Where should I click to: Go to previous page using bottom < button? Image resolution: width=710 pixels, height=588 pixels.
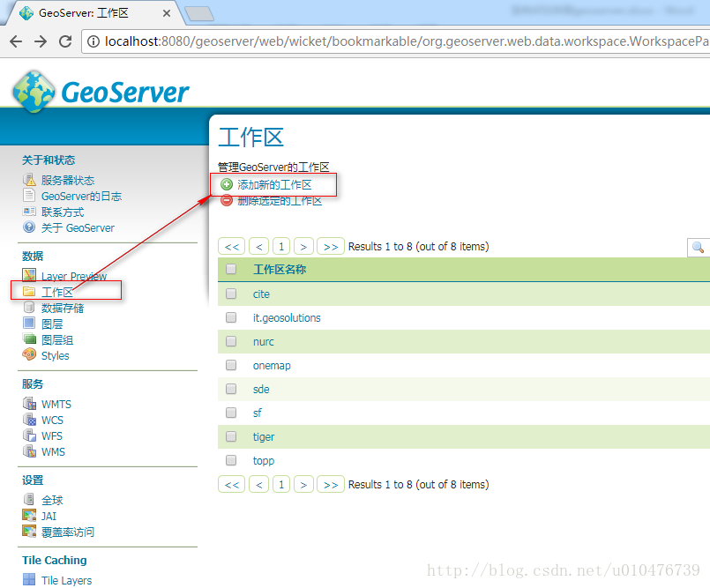[259, 484]
